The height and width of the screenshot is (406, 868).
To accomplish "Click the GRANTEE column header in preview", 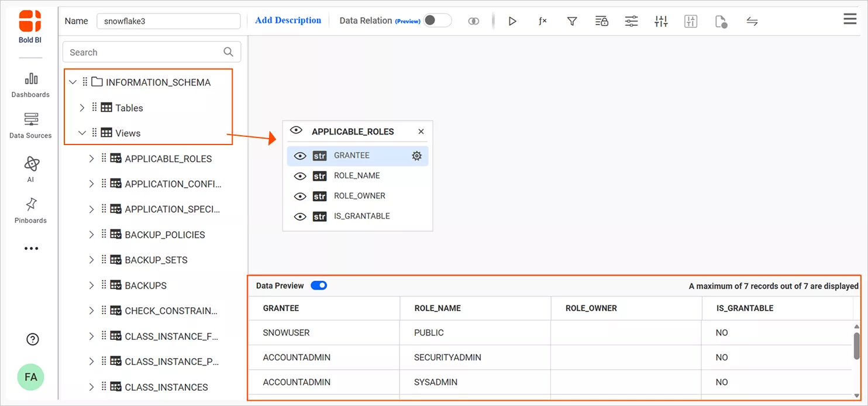I will click(x=324, y=308).
